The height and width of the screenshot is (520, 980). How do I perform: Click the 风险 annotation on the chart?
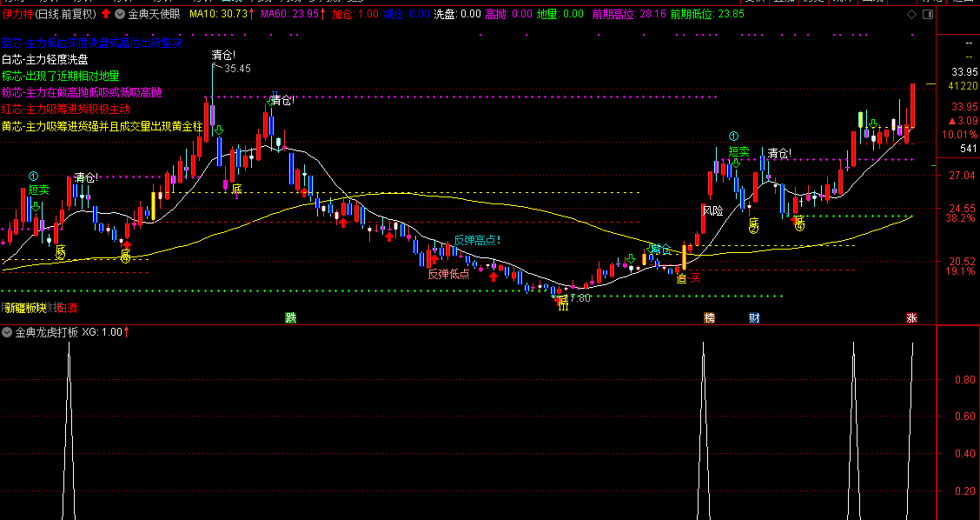[712, 210]
